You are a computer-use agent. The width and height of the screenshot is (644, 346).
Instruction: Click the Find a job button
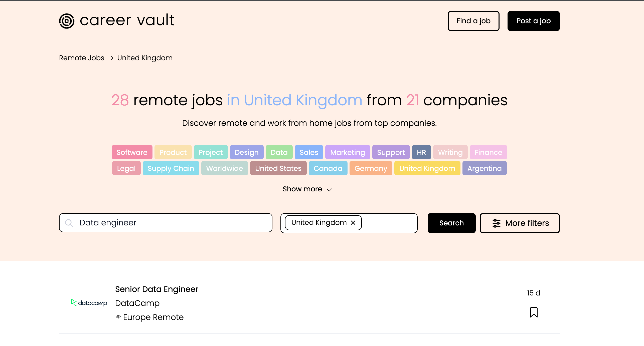[473, 21]
